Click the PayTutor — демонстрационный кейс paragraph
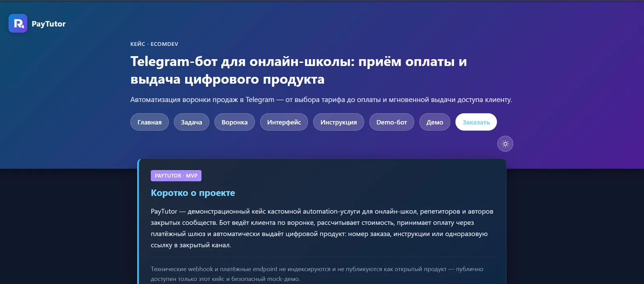The width and height of the screenshot is (644, 284). coord(322,228)
